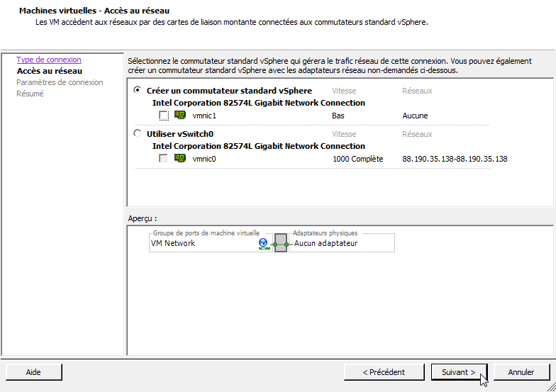Screen dimensions: 556x392
Task: Click the Aucune networks value
Action: (x=416, y=116)
